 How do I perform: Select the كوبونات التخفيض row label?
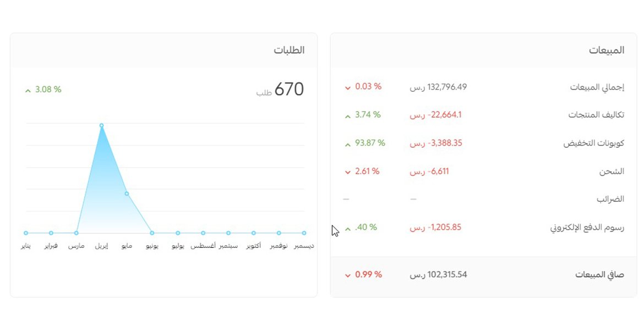pyautogui.click(x=593, y=143)
